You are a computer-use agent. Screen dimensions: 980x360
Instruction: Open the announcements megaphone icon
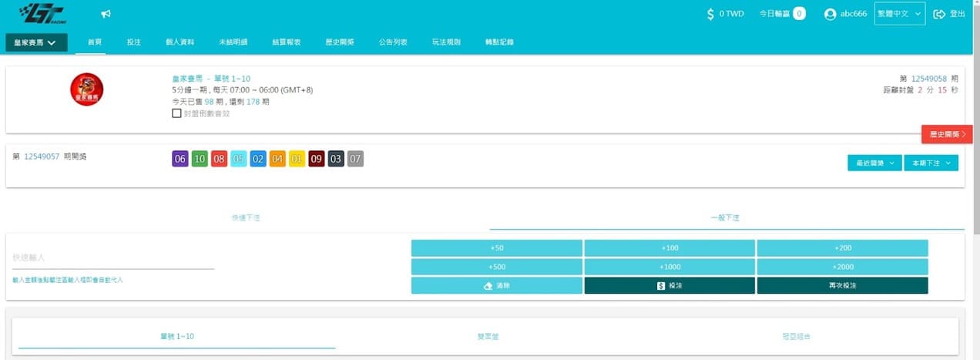[x=106, y=14]
